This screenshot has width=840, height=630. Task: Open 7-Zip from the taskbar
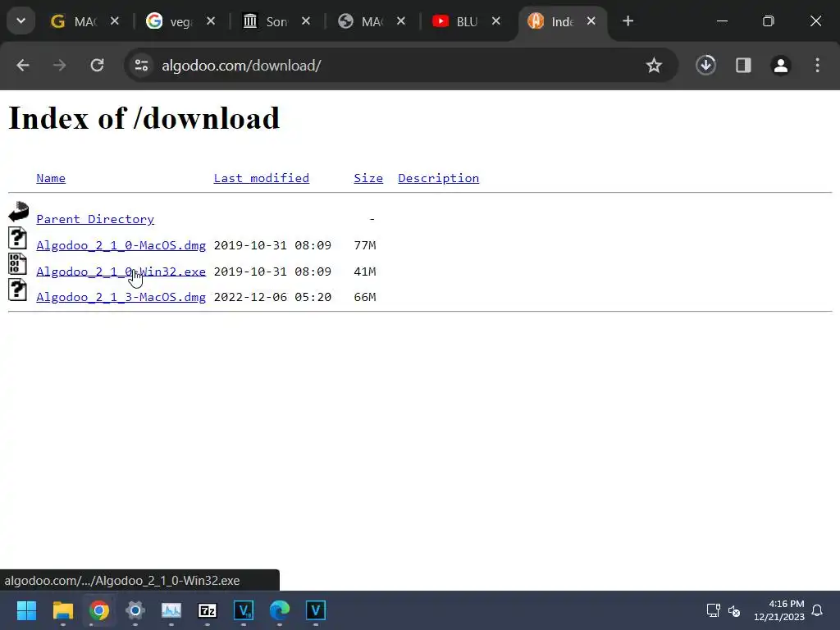[208, 610]
